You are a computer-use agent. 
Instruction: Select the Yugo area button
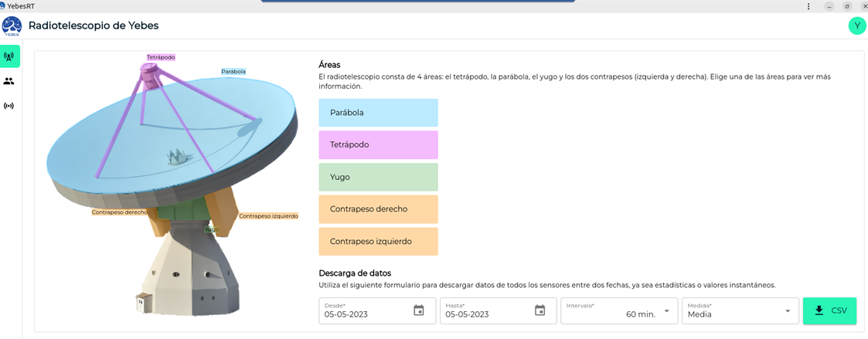tap(378, 177)
